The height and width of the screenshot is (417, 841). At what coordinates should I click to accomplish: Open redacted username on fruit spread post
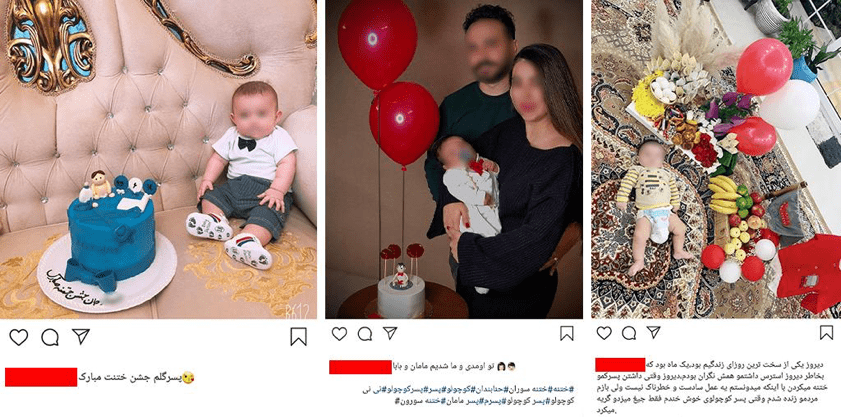620,364
